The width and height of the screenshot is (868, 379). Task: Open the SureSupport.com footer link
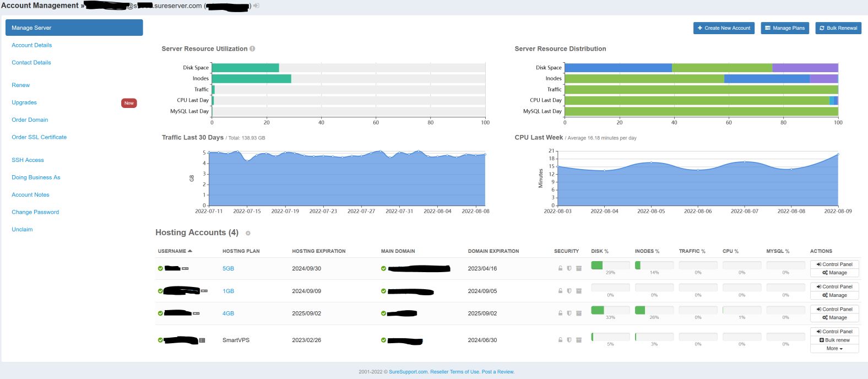tap(408, 372)
